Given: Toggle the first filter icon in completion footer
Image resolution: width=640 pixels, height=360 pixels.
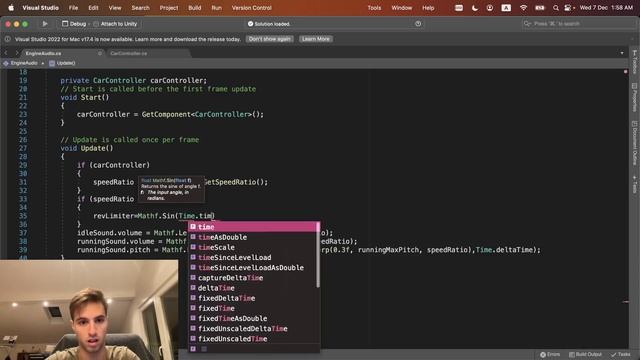Looking at the screenshot, I should (x=193, y=349).
